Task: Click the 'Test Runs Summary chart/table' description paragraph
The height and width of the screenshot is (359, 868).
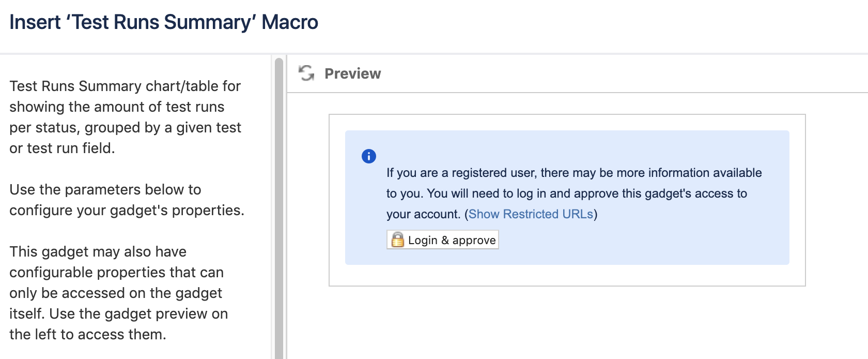Action: click(125, 117)
